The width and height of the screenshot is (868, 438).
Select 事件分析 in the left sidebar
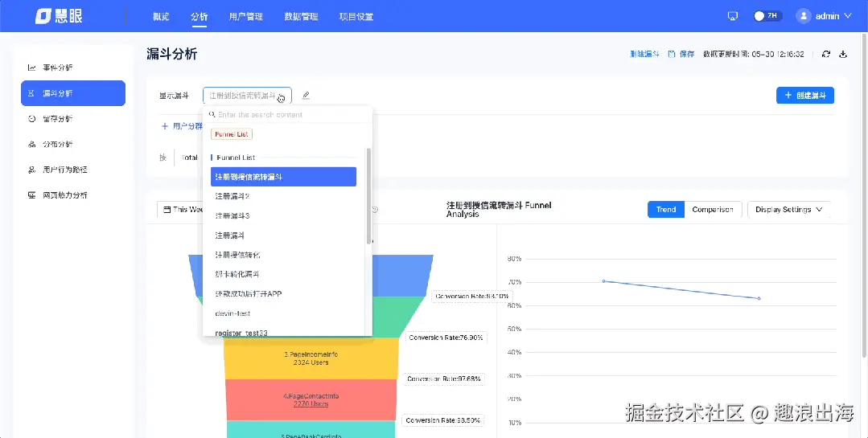tap(73, 68)
